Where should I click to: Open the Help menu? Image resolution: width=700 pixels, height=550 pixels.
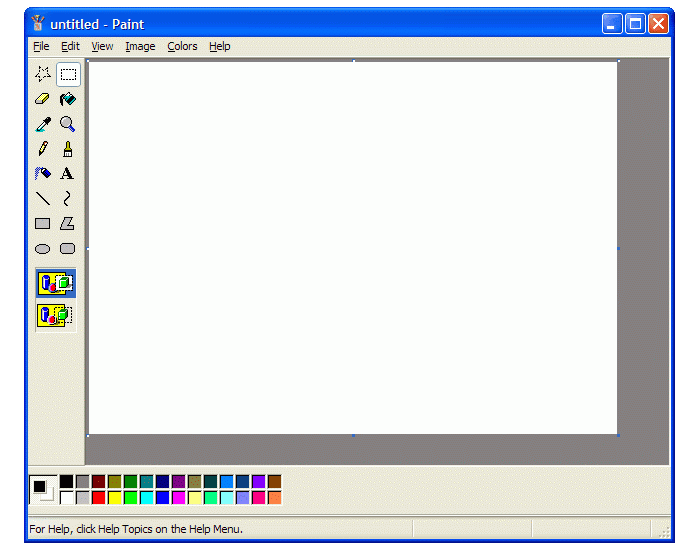tap(220, 46)
